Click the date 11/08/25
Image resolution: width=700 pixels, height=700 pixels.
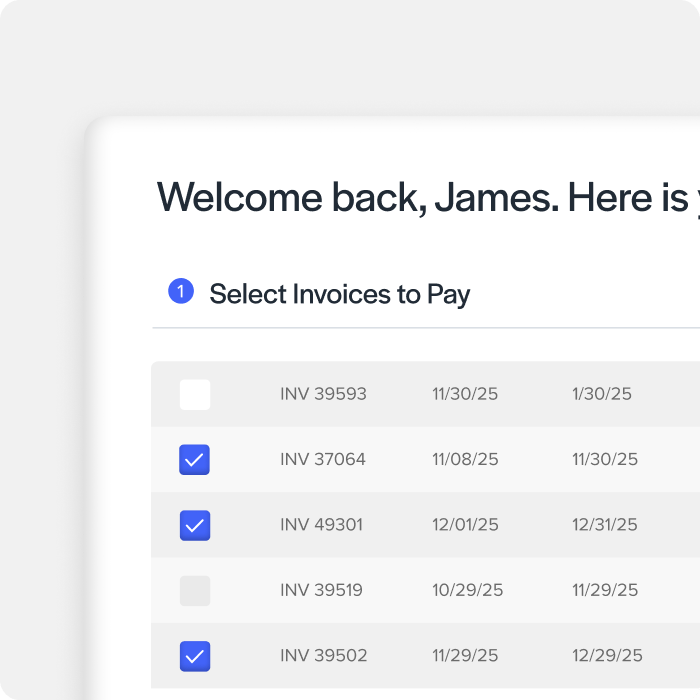pyautogui.click(x=465, y=459)
